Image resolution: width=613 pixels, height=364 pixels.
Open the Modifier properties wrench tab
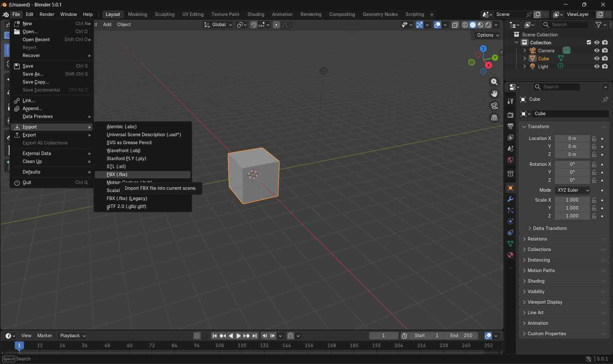click(x=510, y=199)
